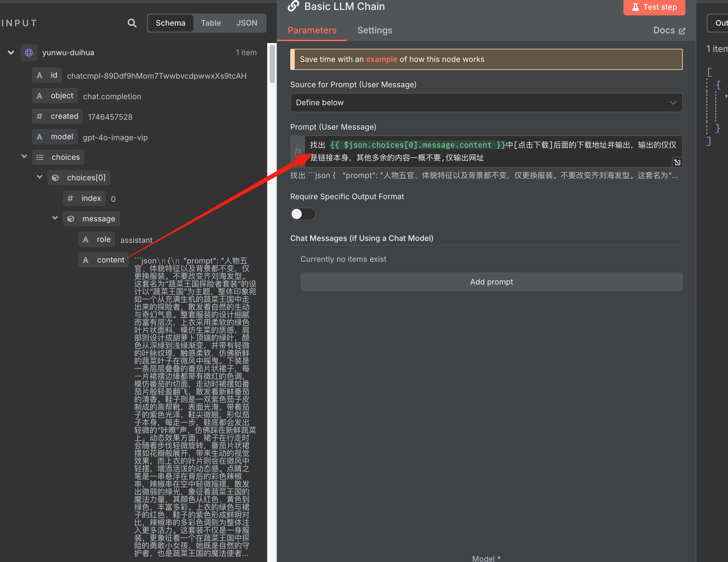Screen dimensions: 728x562
Task: Collapse the yunwu-duihua node chevron
Action: click(x=11, y=53)
